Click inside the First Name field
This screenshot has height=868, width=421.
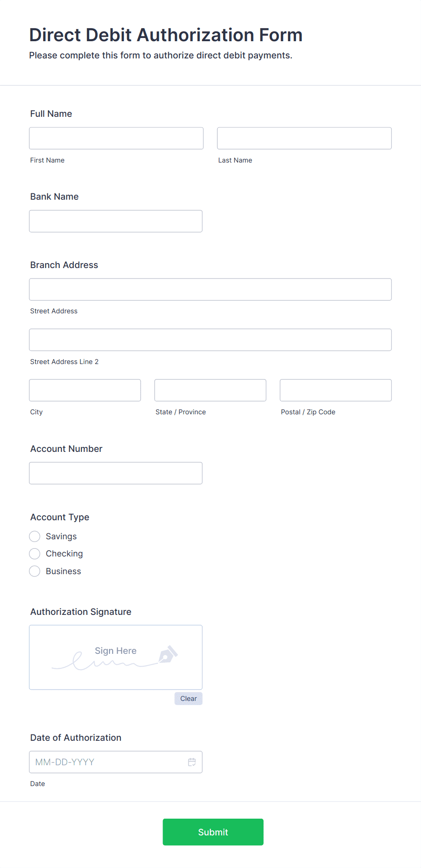[116, 138]
